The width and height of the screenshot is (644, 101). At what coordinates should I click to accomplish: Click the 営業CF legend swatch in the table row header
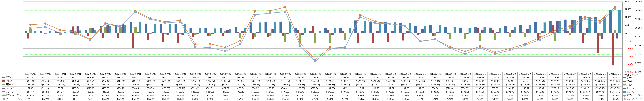coord(4,78)
